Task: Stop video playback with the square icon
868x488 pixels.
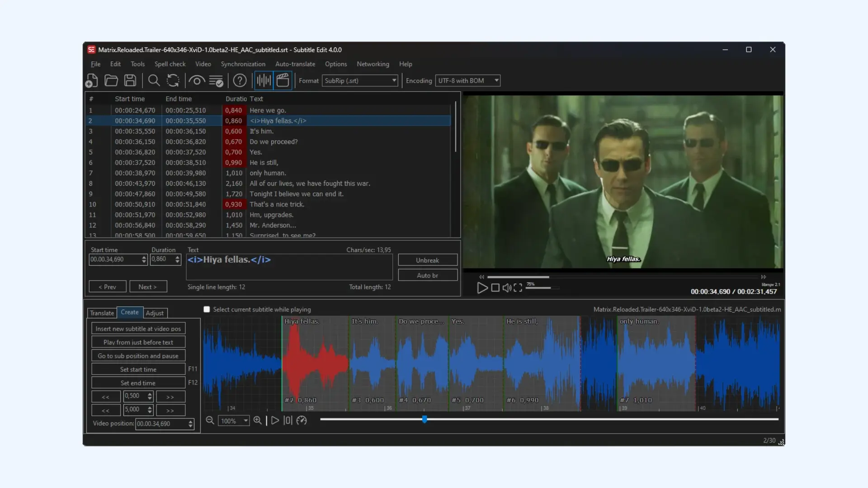Action: [495, 288]
